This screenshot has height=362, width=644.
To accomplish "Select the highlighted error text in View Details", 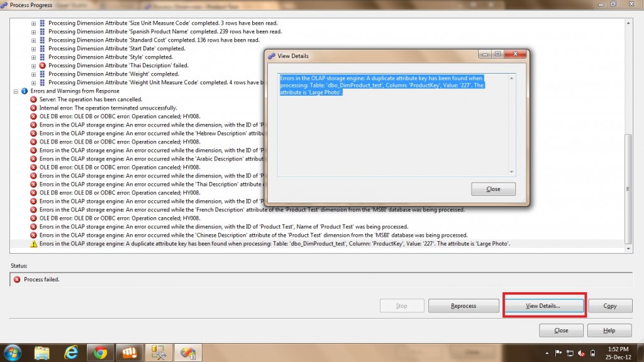I will [382, 85].
